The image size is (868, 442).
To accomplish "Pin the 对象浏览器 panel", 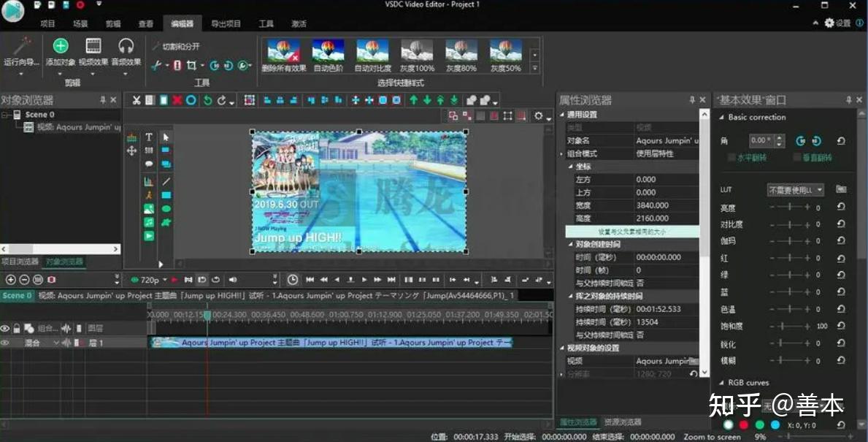I will pyautogui.click(x=102, y=99).
